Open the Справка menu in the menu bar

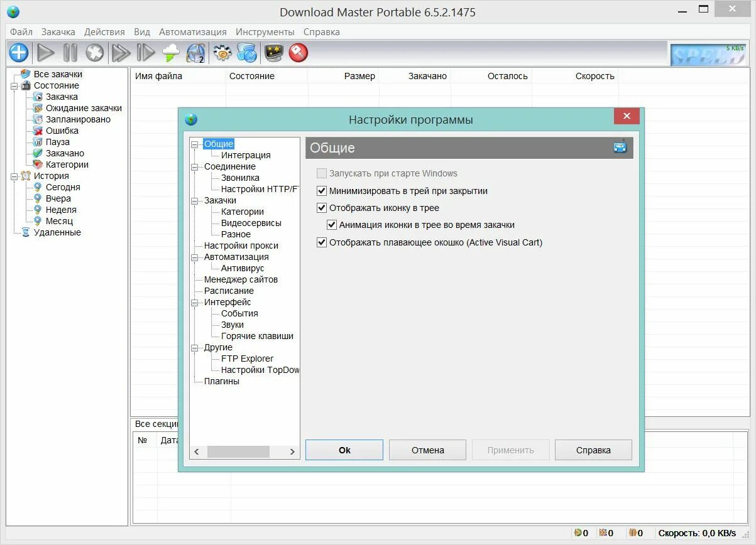322,31
